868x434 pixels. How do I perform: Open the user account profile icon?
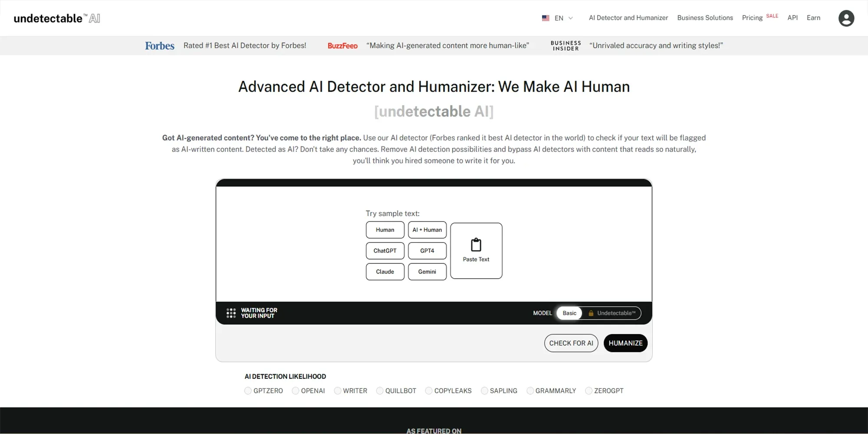[x=846, y=18]
